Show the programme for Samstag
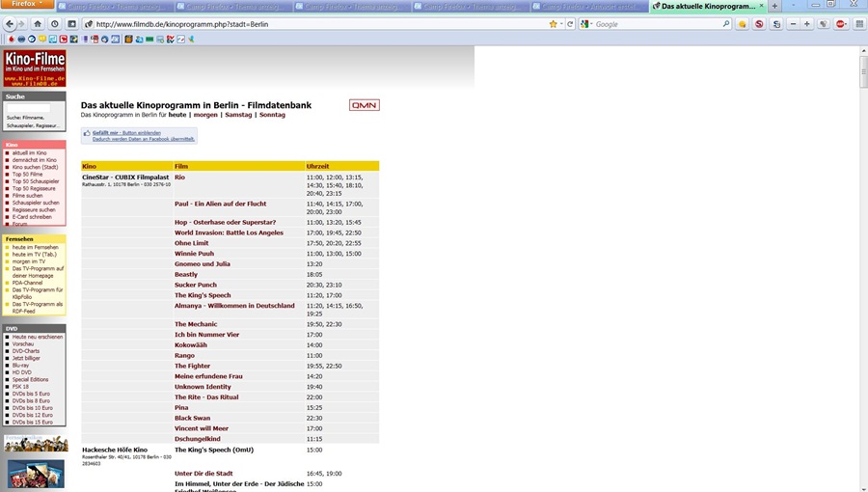 (238, 115)
